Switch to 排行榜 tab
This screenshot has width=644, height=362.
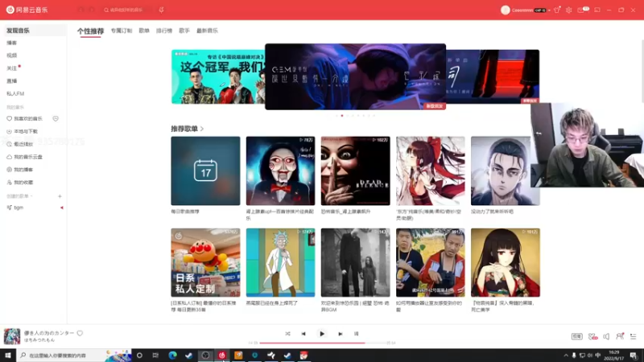coord(164,31)
